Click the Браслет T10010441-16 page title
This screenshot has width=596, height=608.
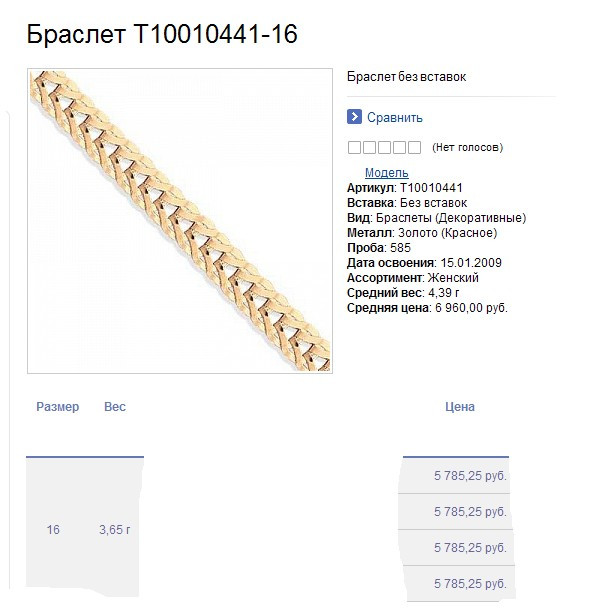click(x=162, y=34)
